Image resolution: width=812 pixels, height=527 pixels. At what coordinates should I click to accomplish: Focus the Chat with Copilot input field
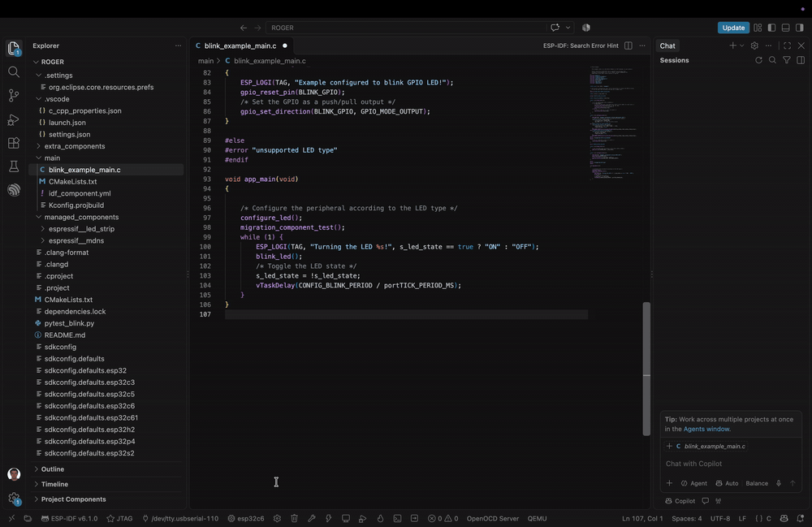730,464
